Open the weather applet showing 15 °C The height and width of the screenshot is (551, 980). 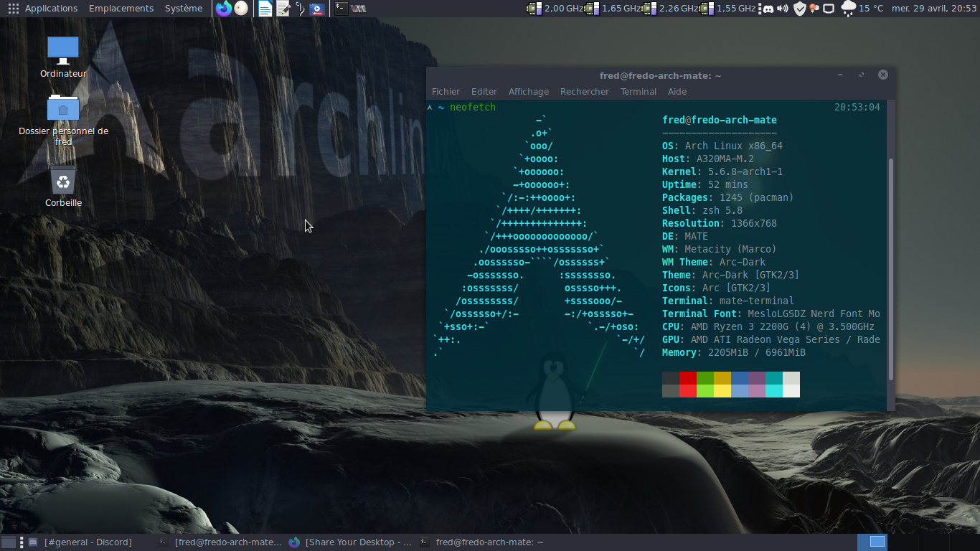tap(862, 9)
